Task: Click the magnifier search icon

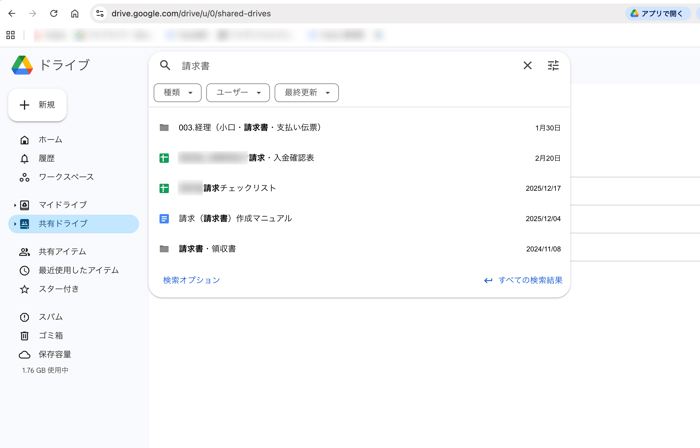Action: click(x=166, y=66)
